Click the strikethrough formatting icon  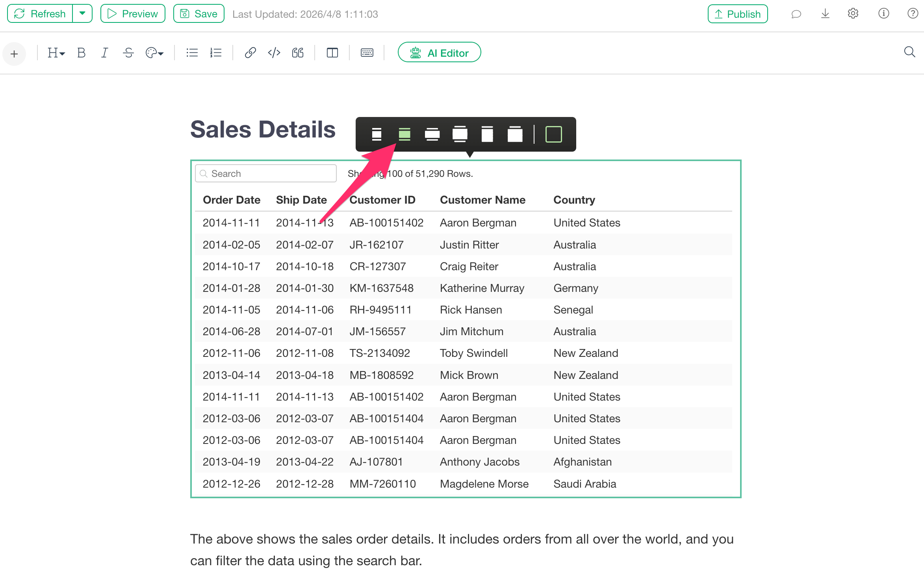coord(128,53)
